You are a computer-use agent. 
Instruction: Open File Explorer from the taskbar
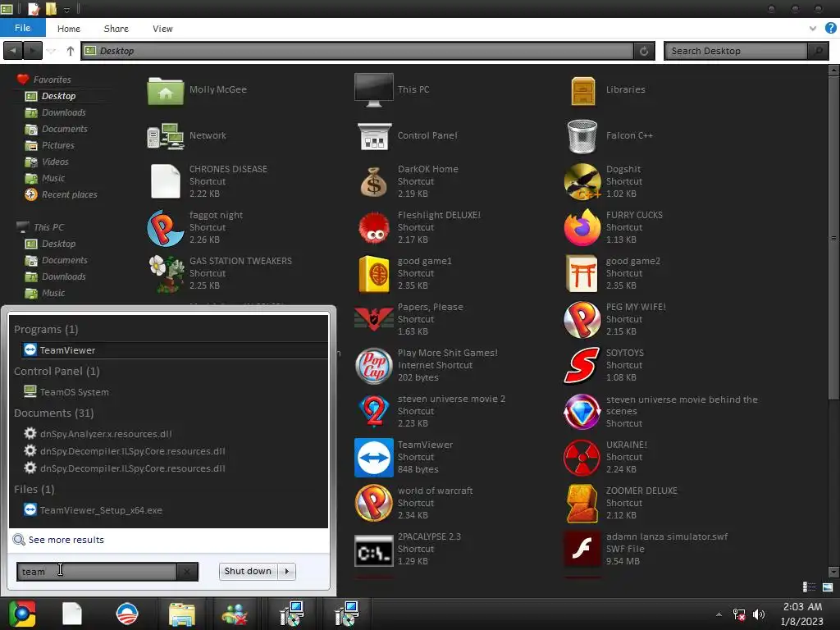tap(182, 614)
